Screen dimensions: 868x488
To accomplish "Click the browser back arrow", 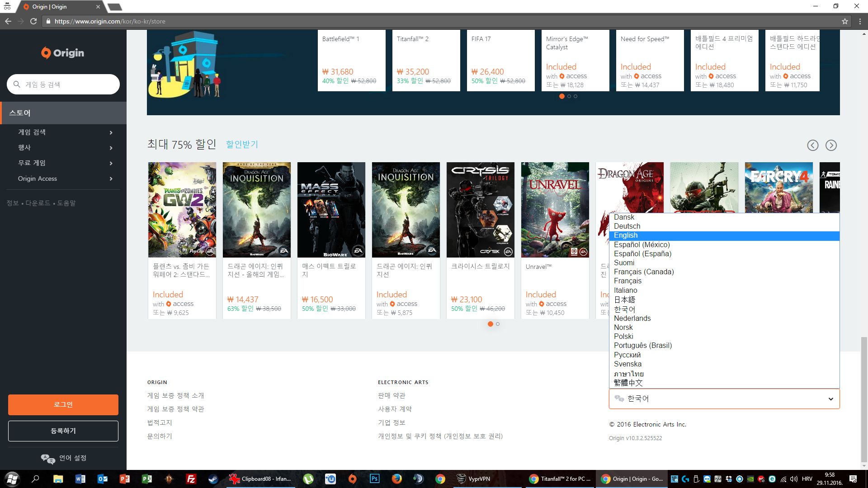I will coord(8,21).
